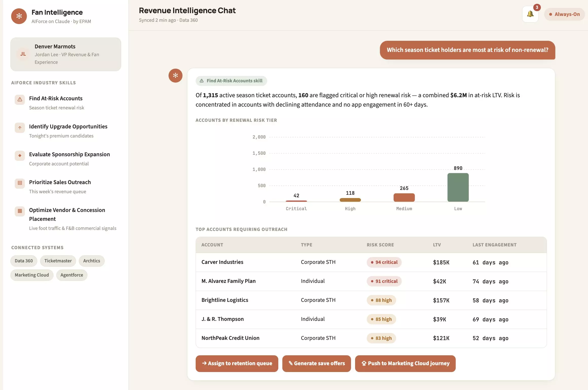This screenshot has width=588, height=390.
Task: Click the 94 critical risk badge
Action: [384, 262]
